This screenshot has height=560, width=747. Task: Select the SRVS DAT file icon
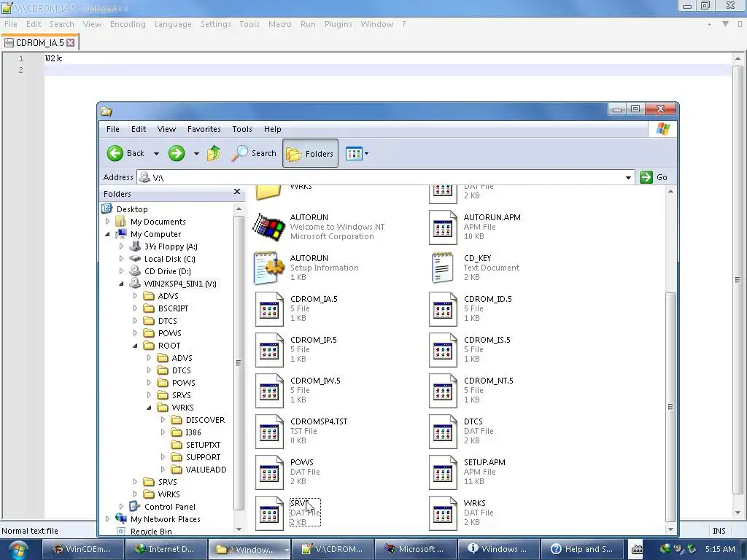(x=269, y=513)
